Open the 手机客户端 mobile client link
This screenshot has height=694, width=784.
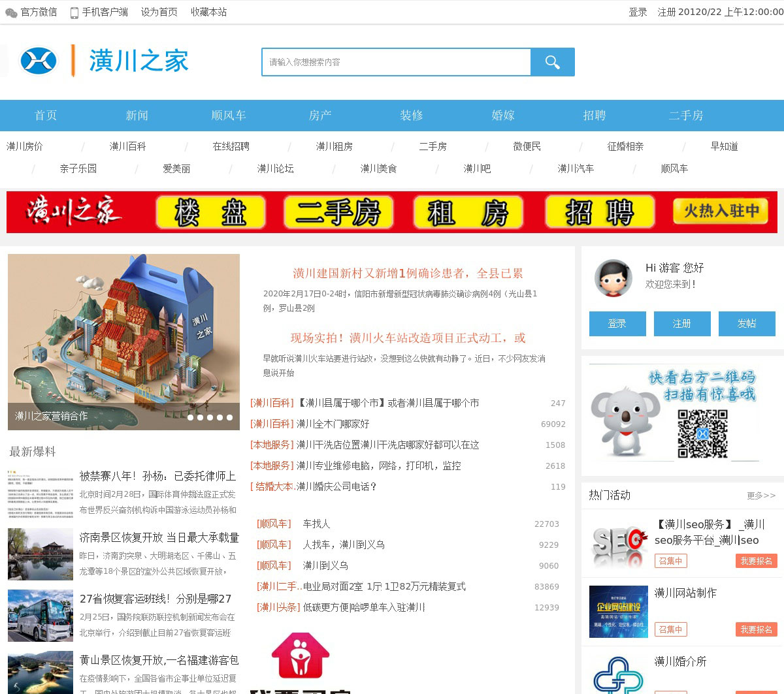(99, 12)
